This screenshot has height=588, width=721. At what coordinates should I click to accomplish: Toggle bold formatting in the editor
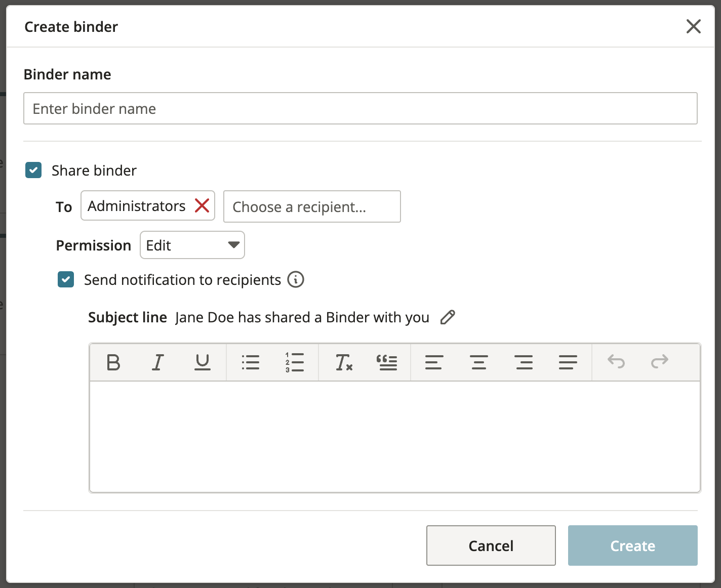113,362
